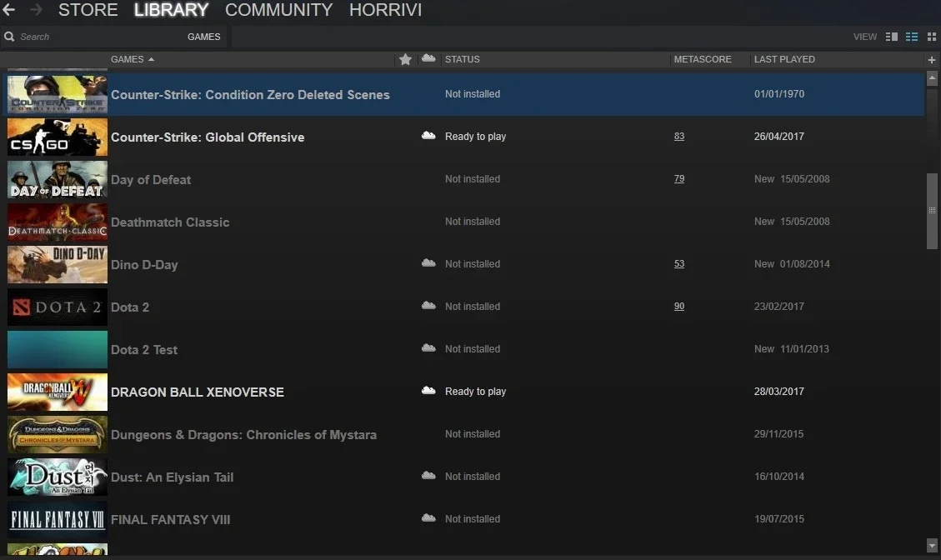Select the Dino D-Day thumbnail
Image resolution: width=941 pixels, height=560 pixels.
pyautogui.click(x=57, y=265)
